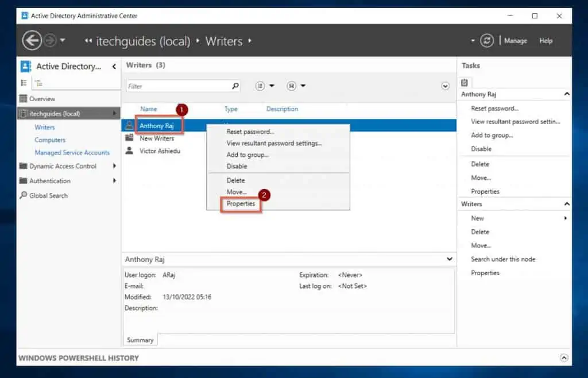Select Writers in the breadcrumb bar
This screenshot has width=588, height=378.
pyautogui.click(x=224, y=41)
